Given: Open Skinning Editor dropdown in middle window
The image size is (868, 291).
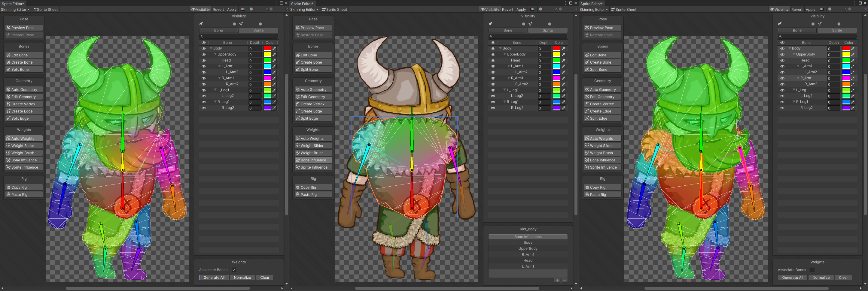Looking at the screenshot, I should (304, 9).
